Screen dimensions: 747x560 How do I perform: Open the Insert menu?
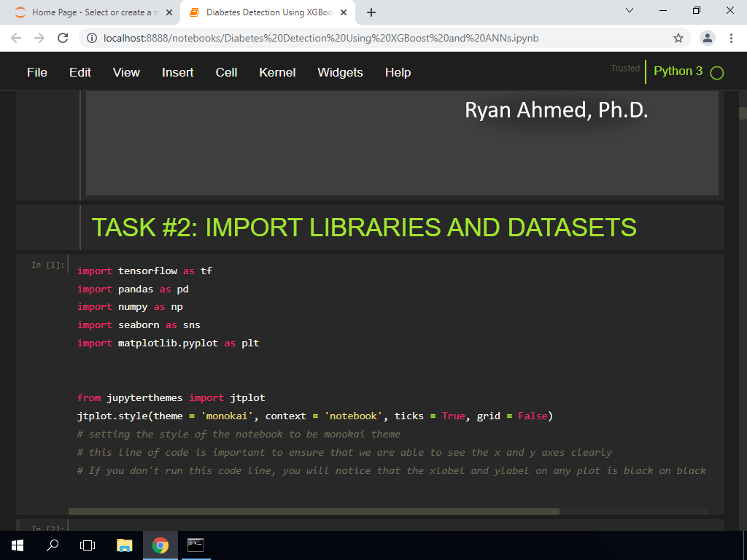[178, 72]
